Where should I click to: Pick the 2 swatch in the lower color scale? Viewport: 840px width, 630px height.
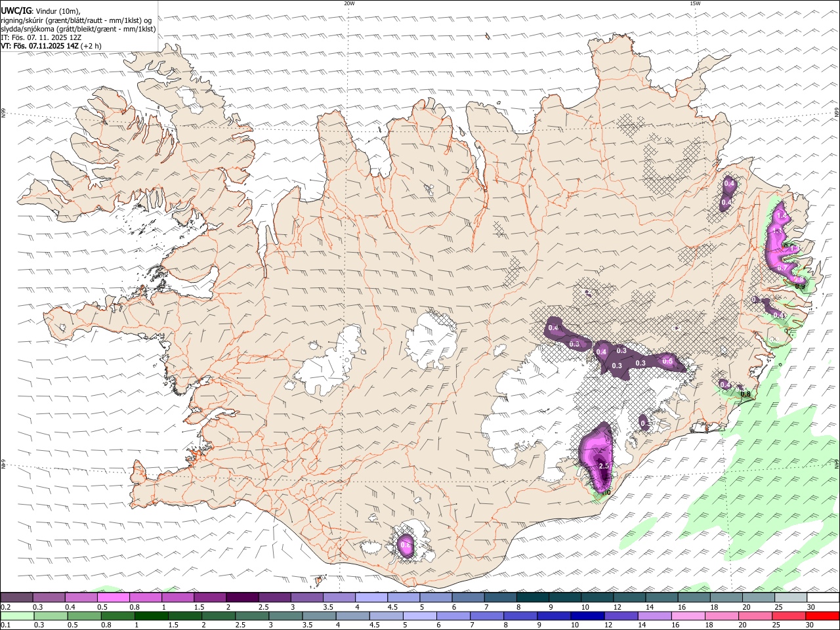pyautogui.click(x=218, y=616)
